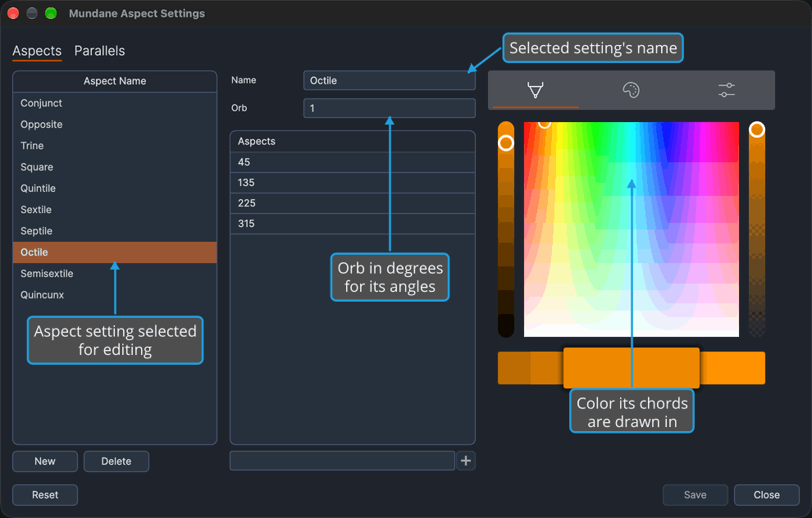Select the 135 degree angle row
Screen dimensions: 812x518
click(x=352, y=183)
